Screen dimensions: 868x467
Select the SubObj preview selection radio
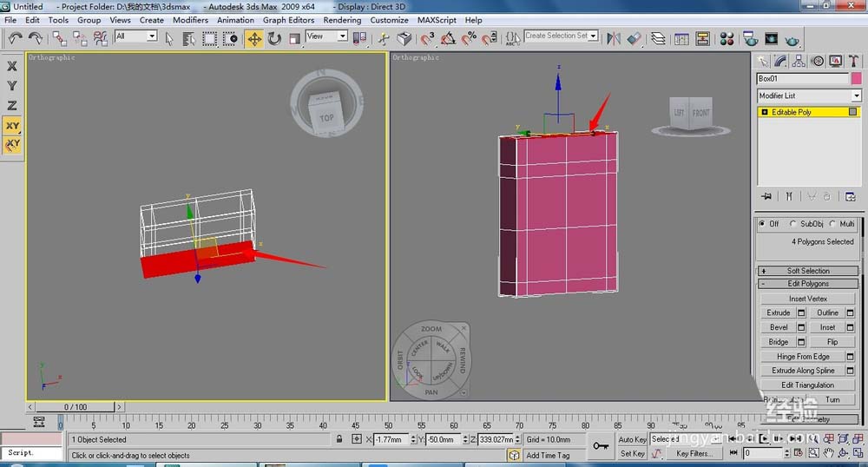click(792, 224)
